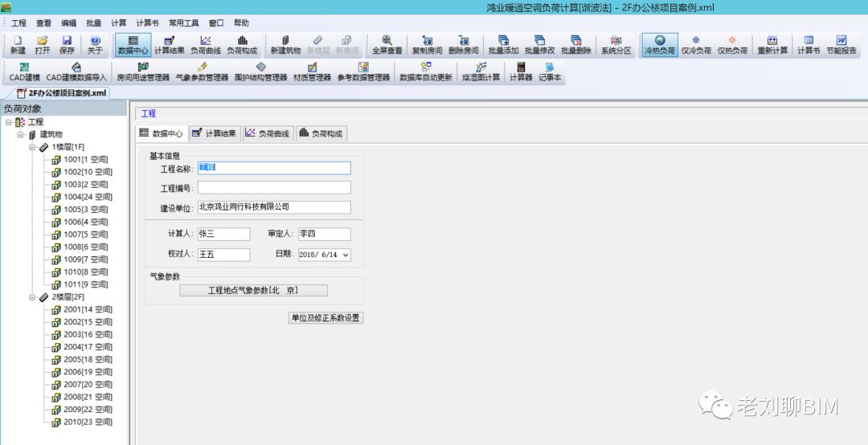Select the 2F办公楼项目案例.xml document tab
This screenshot has height=445, width=868.
(62, 93)
